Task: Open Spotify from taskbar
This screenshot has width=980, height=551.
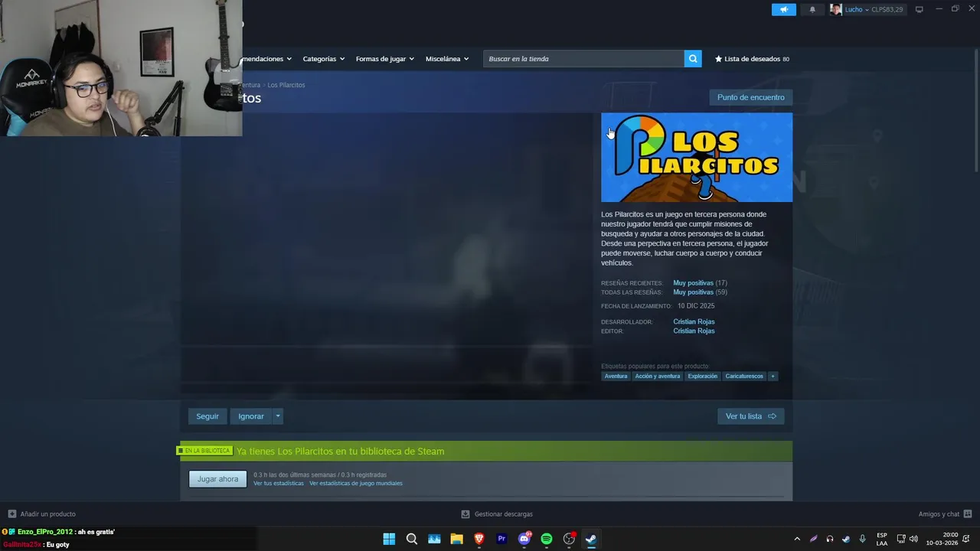Action: (x=547, y=539)
